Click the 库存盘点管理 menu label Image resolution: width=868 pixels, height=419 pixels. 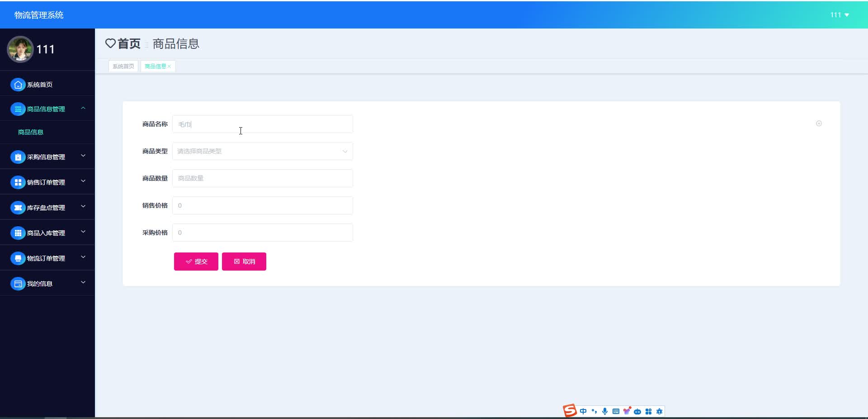(x=46, y=208)
